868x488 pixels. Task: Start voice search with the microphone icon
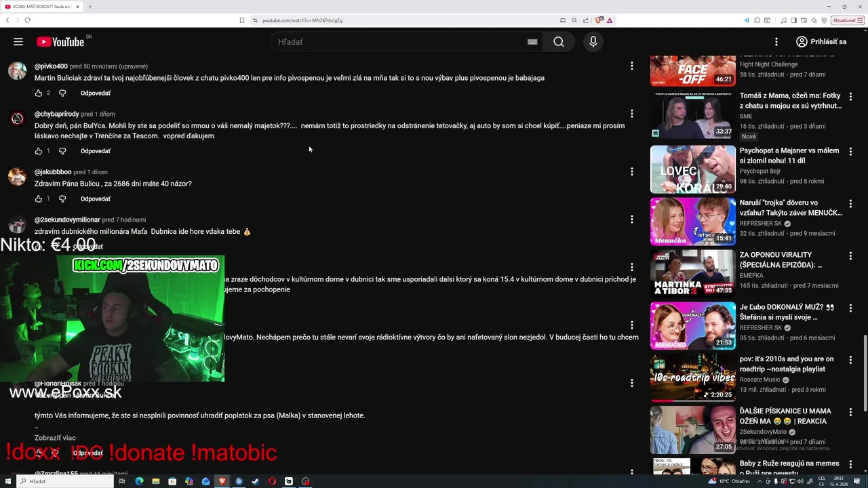(x=593, y=42)
